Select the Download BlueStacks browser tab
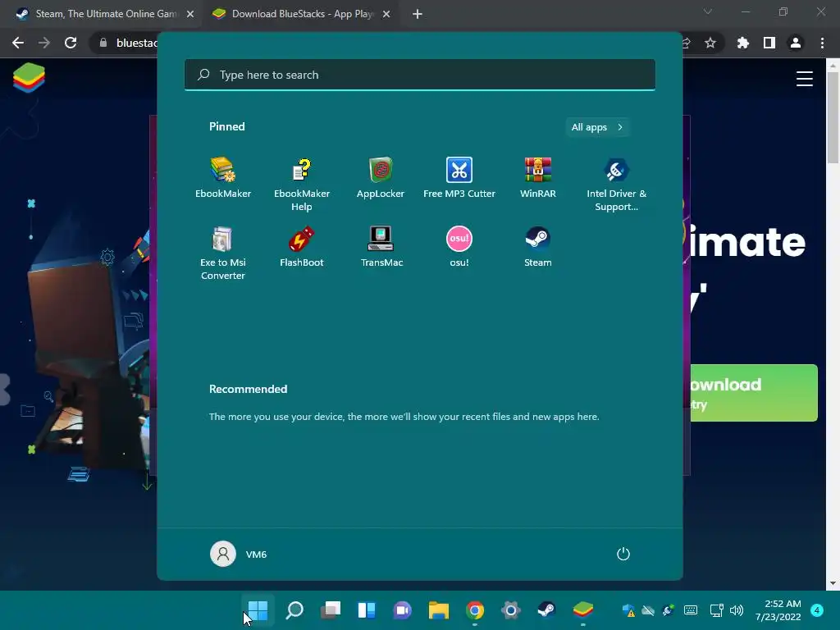This screenshot has height=630, width=840. point(301,14)
